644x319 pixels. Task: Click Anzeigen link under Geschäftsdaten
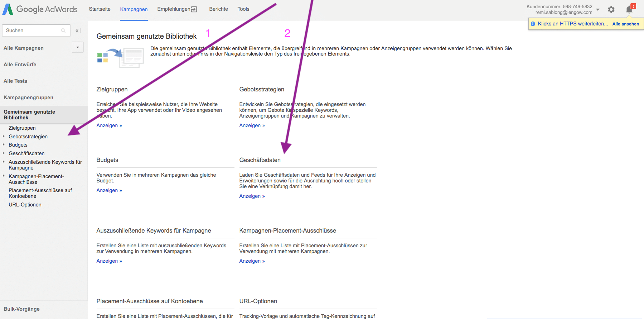click(252, 196)
